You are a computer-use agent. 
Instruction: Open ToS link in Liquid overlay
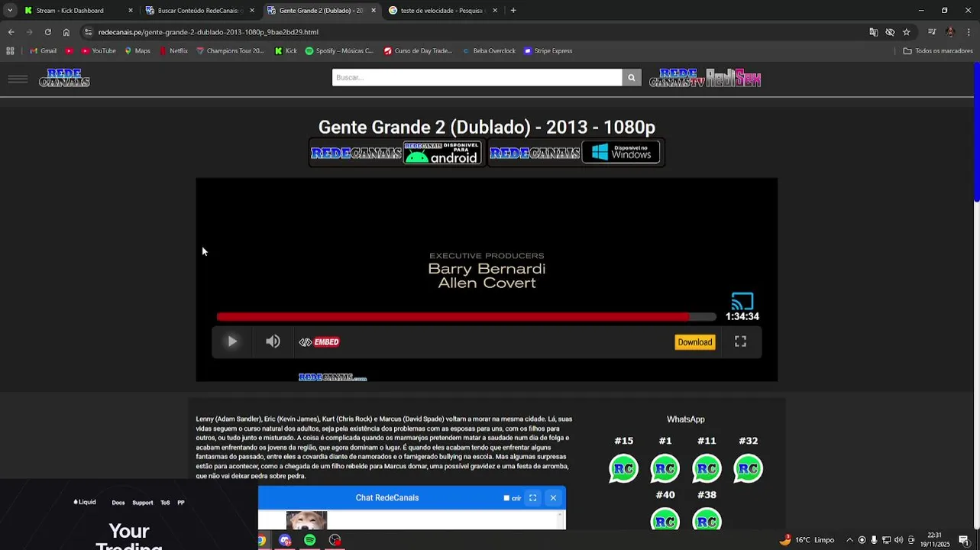[165, 503]
